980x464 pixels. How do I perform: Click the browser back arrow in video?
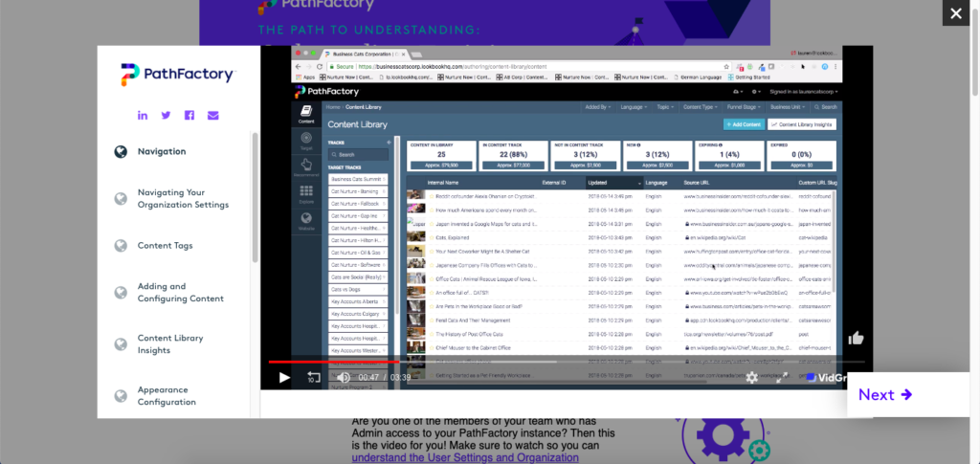(299, 66)
